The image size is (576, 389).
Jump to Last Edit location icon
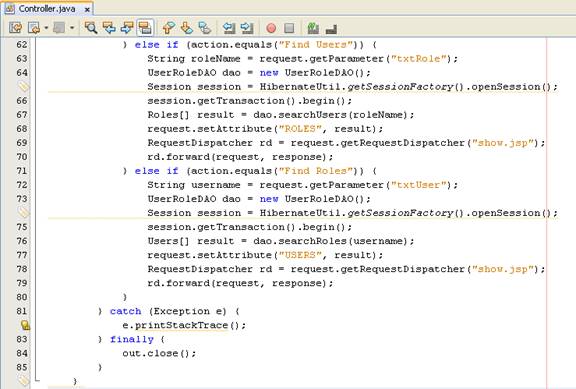[x=15, y=28]
